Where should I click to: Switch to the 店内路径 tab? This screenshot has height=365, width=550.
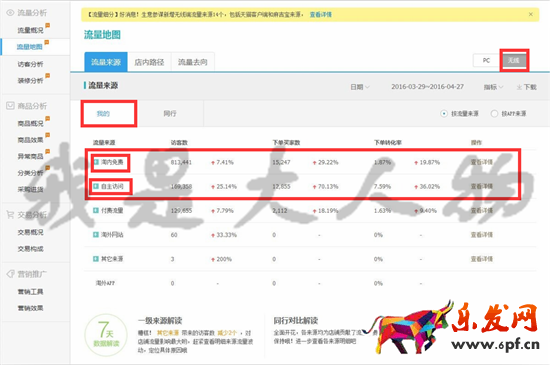tap(149, 62)
